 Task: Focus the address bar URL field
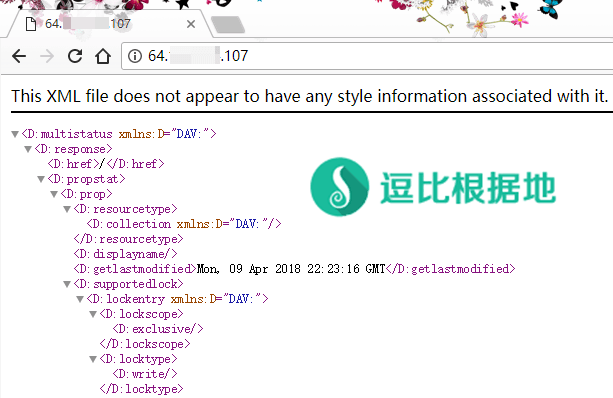click(x=367, y=56)
